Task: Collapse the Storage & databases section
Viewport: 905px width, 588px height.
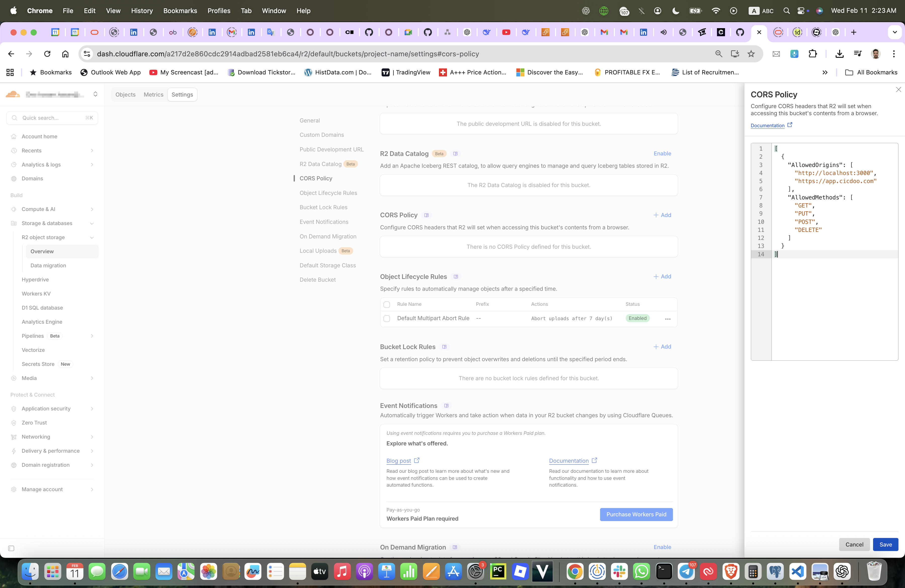Action: point(92,223)
